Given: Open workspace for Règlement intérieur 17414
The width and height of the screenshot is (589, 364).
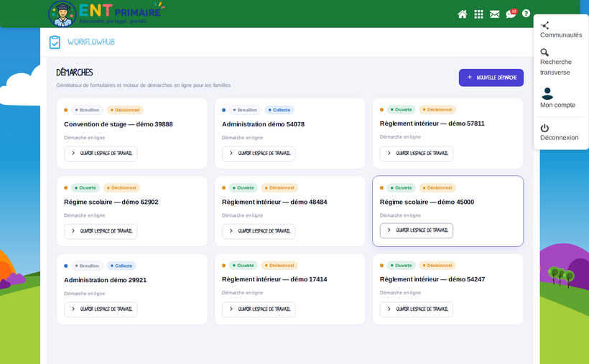Looking at the screenshot, I should tap(259, 309).
